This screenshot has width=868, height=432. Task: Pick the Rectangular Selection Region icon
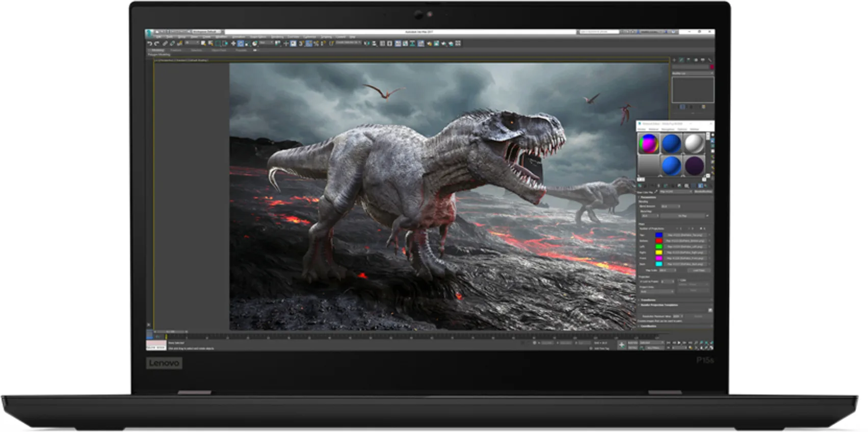point(218,43)
